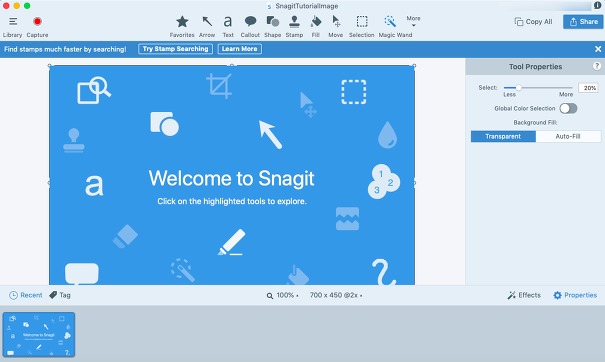The image size is (605, 362).
Task: Select the Arrow tool in the toolbar
Action: (x=207, y=26)
